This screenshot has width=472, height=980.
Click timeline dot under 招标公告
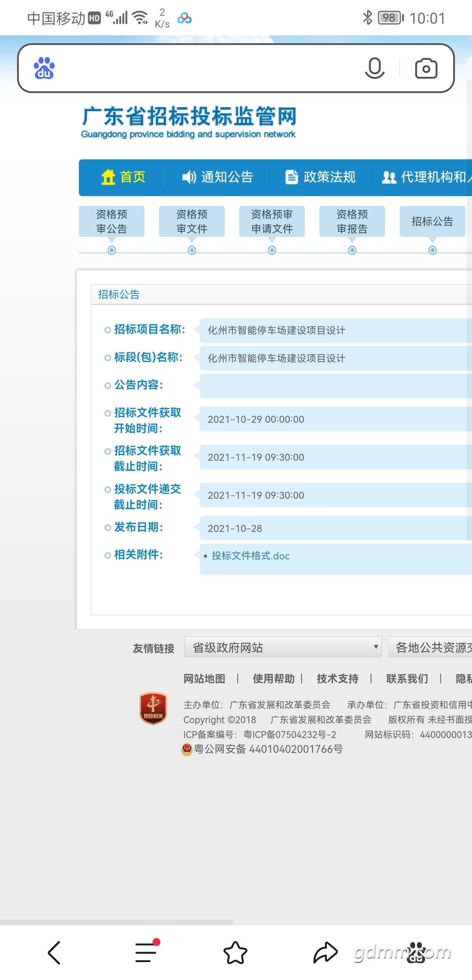click(x=432, y=250)
